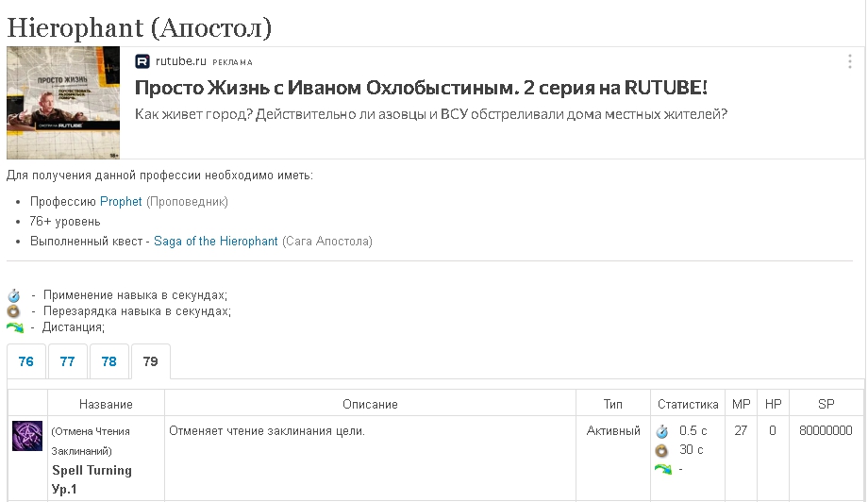Image resolution: width=868 pixels, height=502 pixels.
Task: Click the skill description Отменяет чтение заклинания цели
Action: tap(267, 430)
